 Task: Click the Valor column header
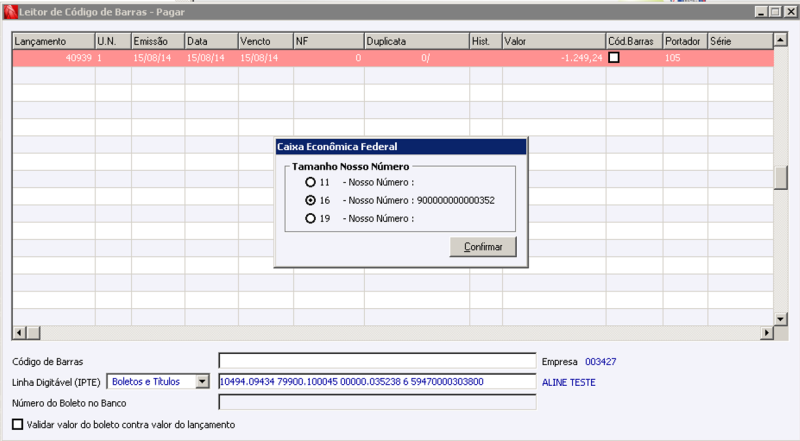[554, 41]
